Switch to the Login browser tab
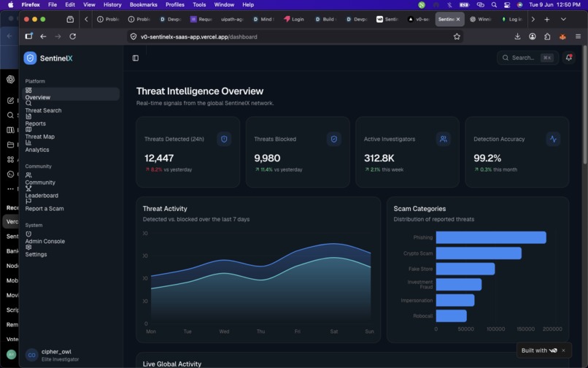The height and width of the screenshot is (368, 588). (x=295, y=19)
